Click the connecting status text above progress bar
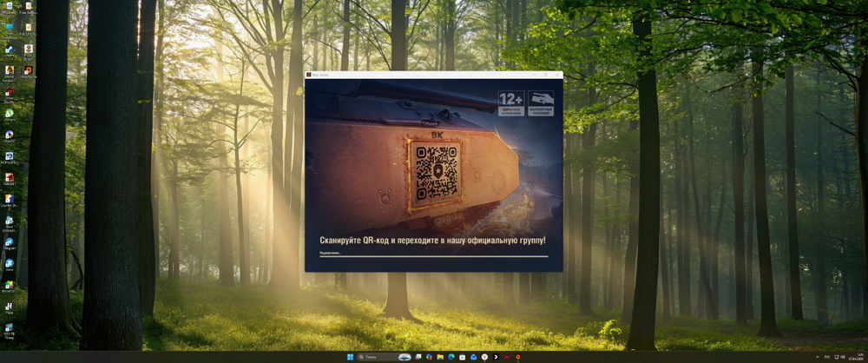The width and height of the screenshot is (868, 363). click(330, 253)
